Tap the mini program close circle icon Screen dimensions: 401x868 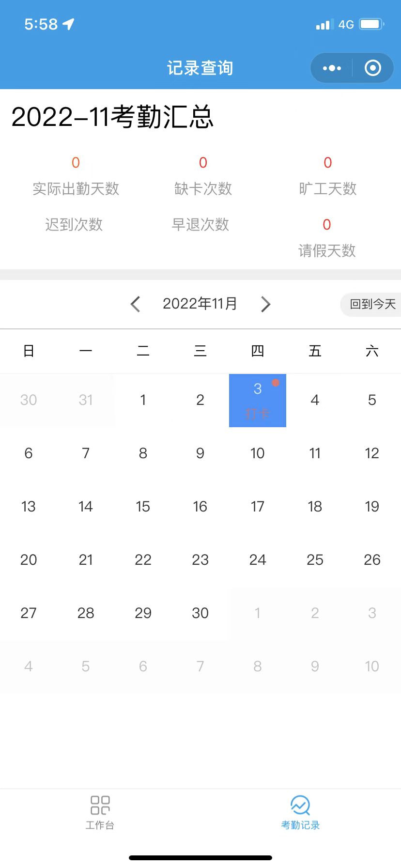coord(372,68)
